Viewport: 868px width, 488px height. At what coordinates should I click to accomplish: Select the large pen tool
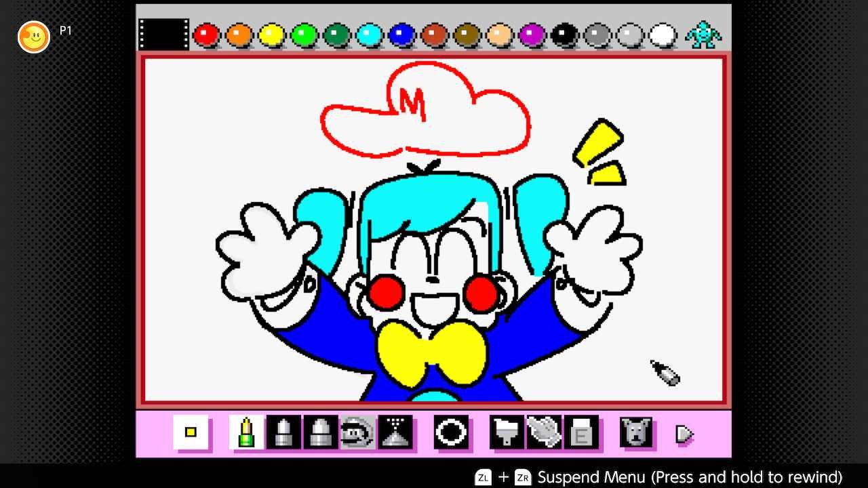click(x=321, y=432)
